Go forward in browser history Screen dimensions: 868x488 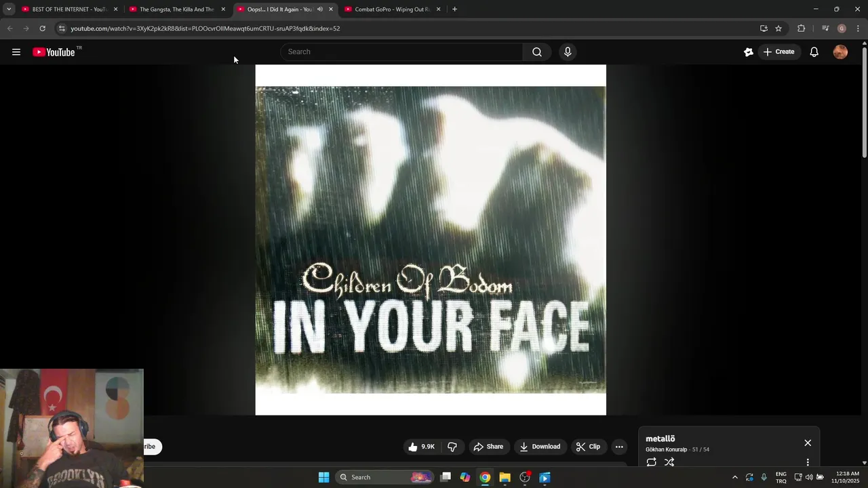click(x=26, y=28)
